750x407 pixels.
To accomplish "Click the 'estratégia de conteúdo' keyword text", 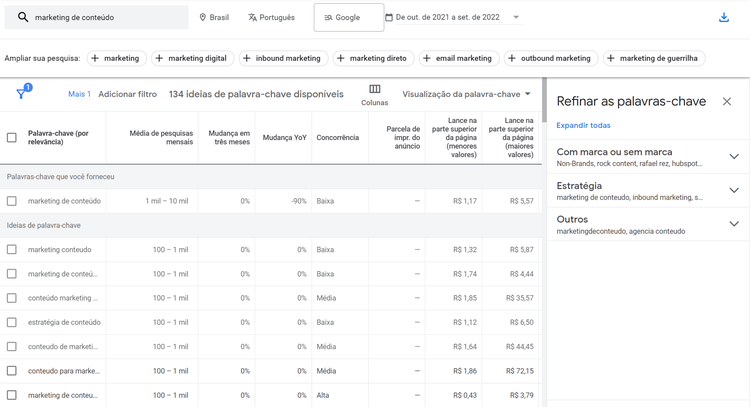I will point(64,322).
